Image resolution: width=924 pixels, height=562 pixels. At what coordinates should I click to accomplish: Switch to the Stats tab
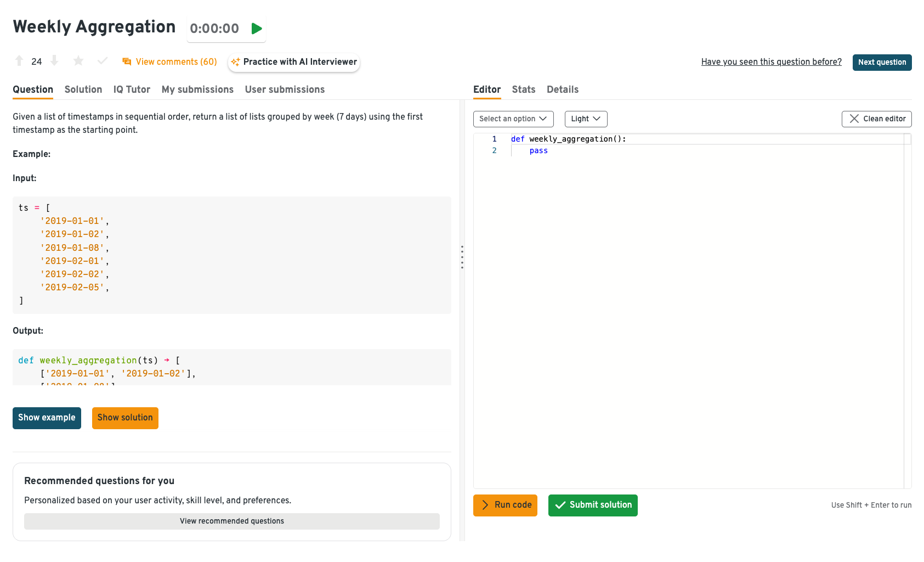point(523,89)
